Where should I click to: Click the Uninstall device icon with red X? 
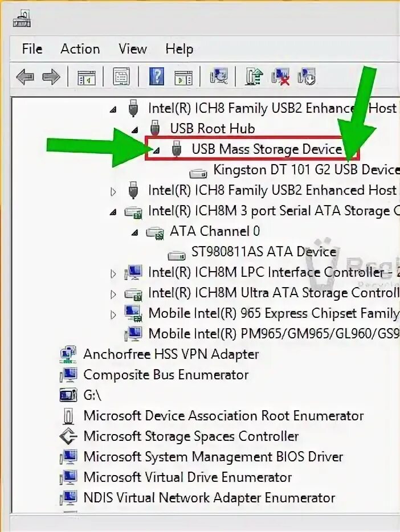(x=280, y=77)
